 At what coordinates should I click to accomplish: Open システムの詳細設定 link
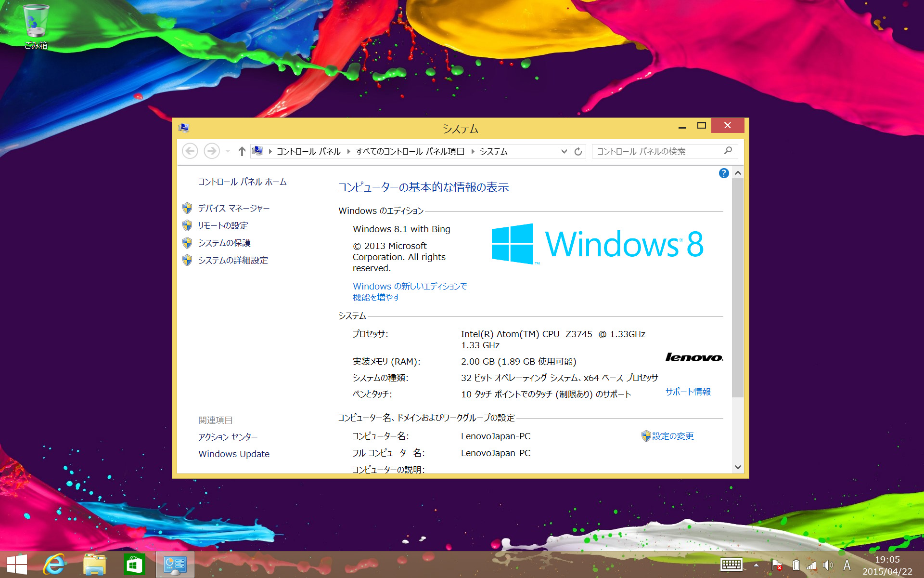click(233, 261)
